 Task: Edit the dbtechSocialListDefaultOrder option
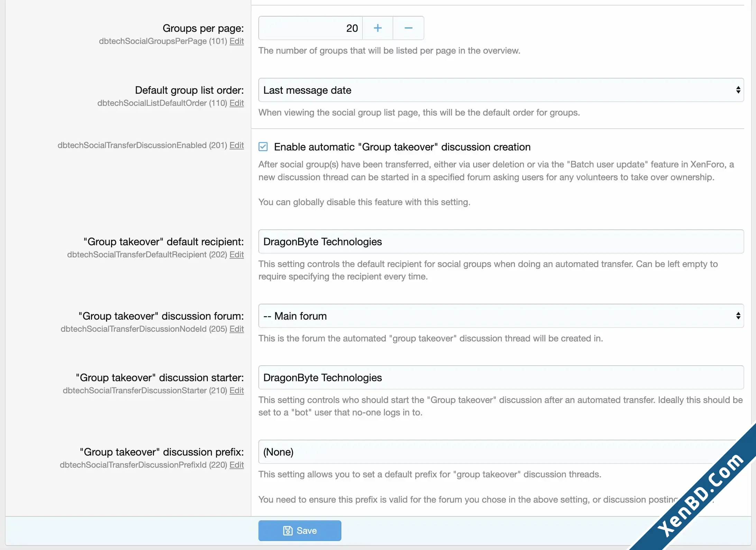click(237, 103)
